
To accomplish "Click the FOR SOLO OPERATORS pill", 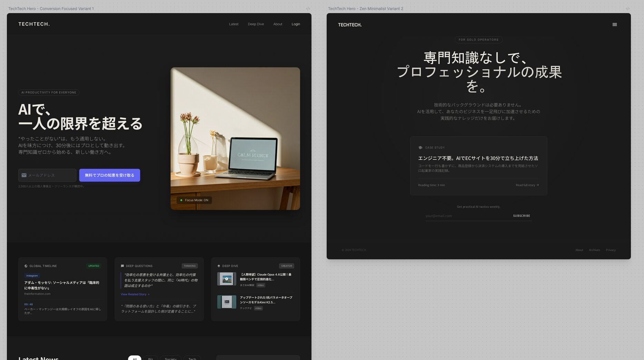I will (x=478, y=40).
